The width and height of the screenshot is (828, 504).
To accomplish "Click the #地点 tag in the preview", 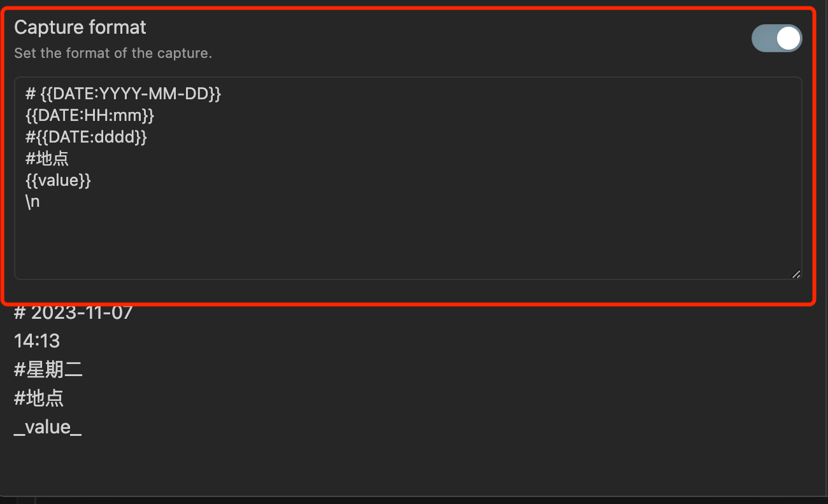I will click(x=39, y=398).
